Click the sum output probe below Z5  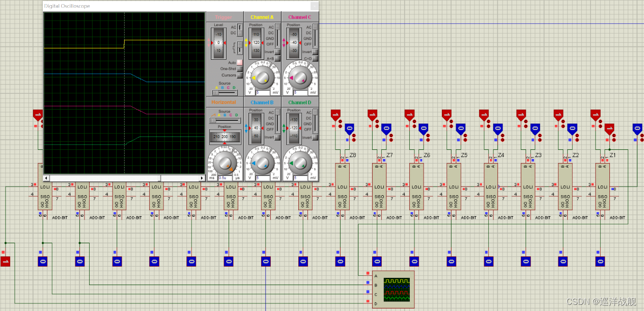[452, 262]
